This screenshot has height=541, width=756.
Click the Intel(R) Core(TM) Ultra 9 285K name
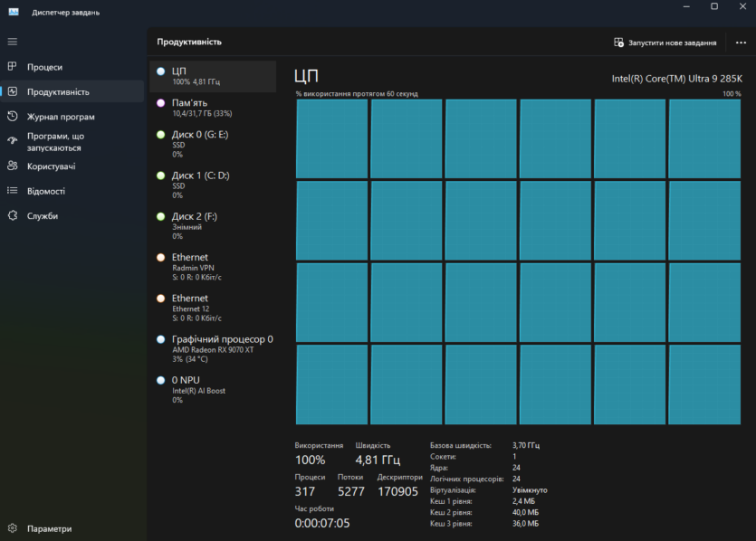click(677, 79)
